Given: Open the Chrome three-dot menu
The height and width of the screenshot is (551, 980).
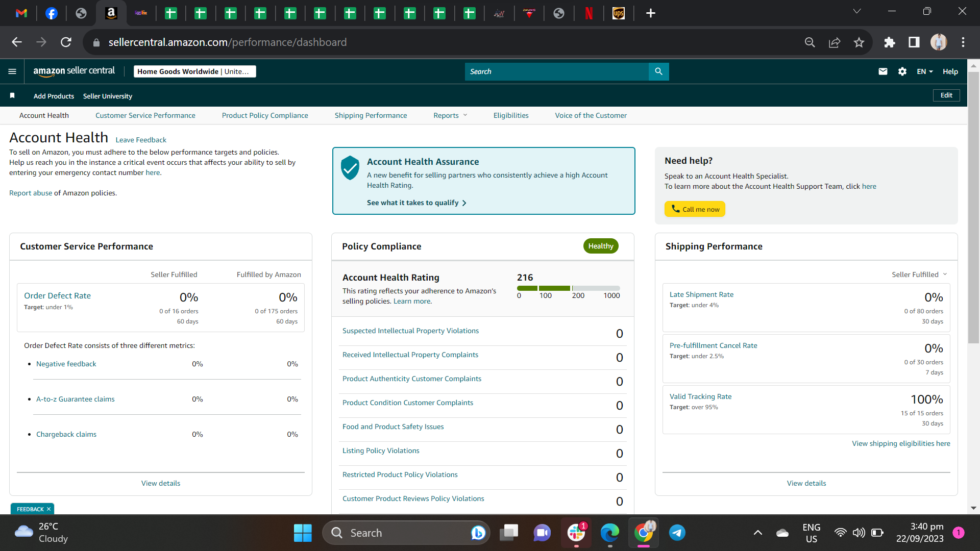Looking at the screenshot, I should tap(963, 42).
